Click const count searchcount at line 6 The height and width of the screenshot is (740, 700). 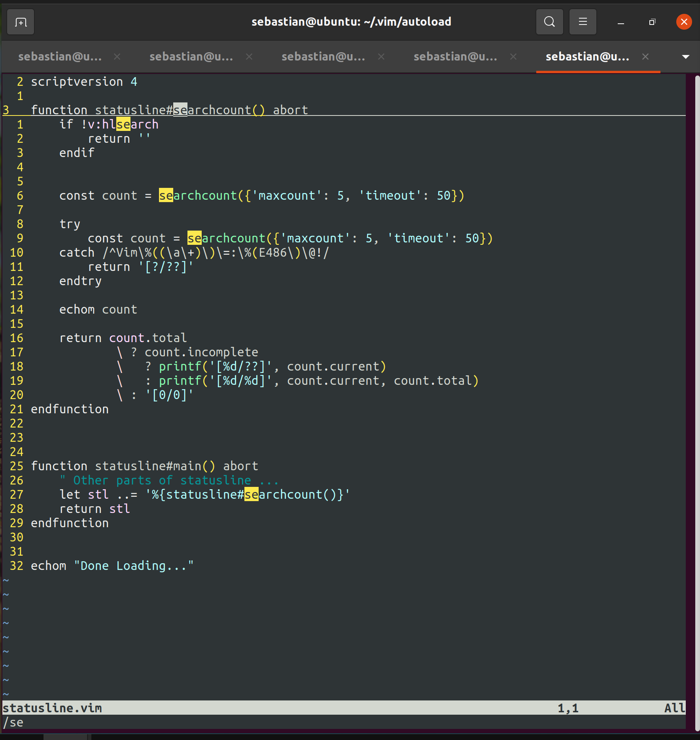tap(262, 195)
